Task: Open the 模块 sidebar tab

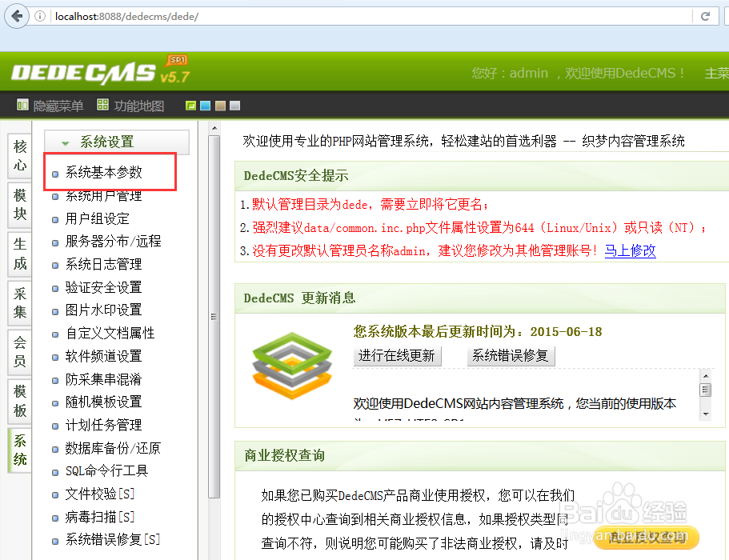Action: [20, 205]
